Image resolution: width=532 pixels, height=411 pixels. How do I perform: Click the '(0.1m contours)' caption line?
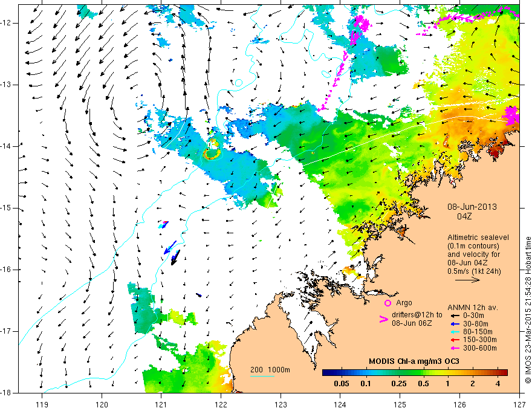[x=473, y=246]
